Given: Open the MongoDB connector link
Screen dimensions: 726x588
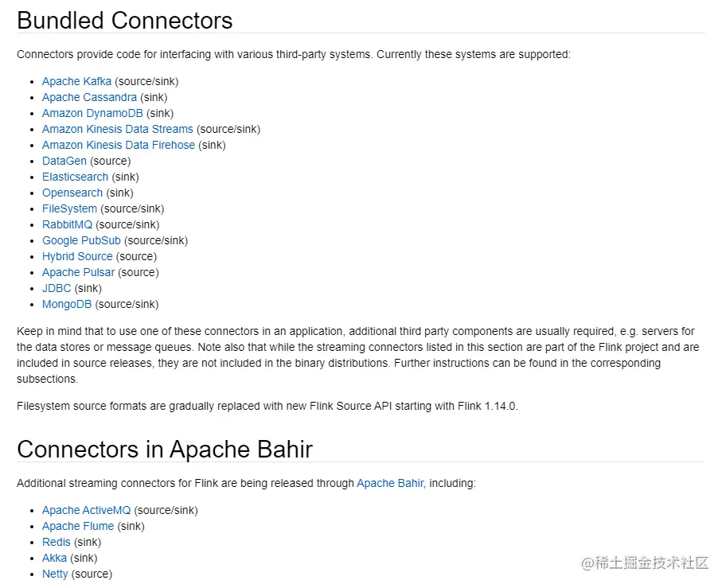Looking at the screenshot, I should pyautogui.click(x=67, y=304).
